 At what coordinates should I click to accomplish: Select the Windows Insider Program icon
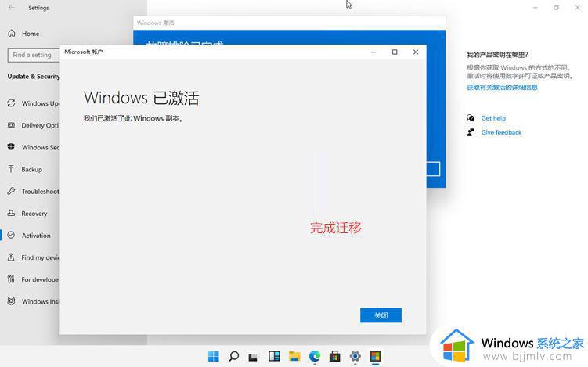point(11,301)
